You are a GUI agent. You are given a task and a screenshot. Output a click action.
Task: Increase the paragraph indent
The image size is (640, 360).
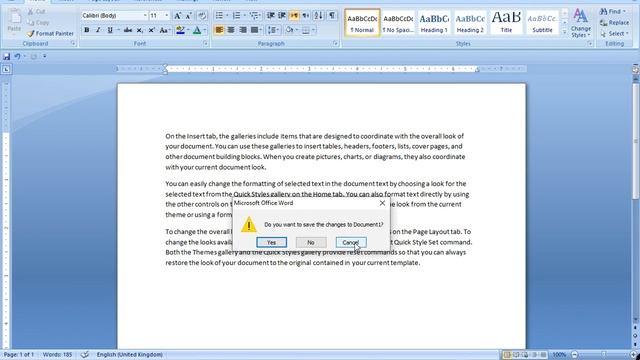coord(282,16)
